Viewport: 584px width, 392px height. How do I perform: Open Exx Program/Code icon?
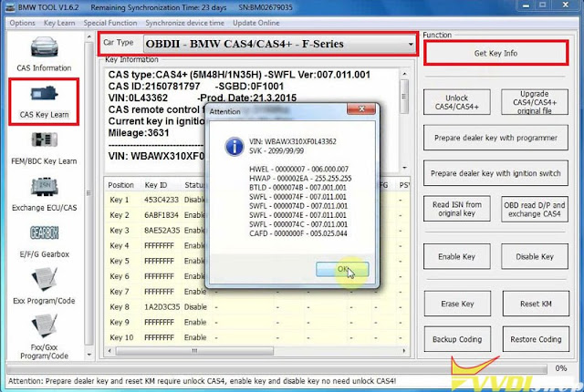point(45,279)
